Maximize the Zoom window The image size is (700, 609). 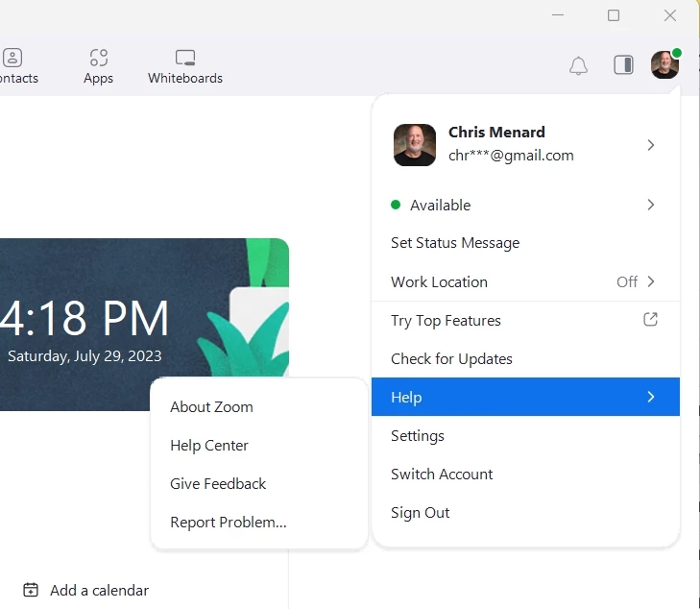tap(614, 15)
